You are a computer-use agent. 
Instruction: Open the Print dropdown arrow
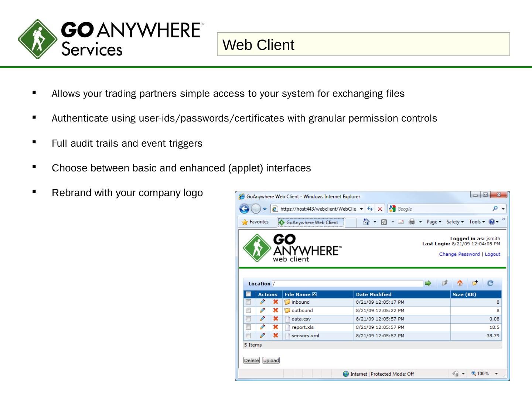pos(420,222)
